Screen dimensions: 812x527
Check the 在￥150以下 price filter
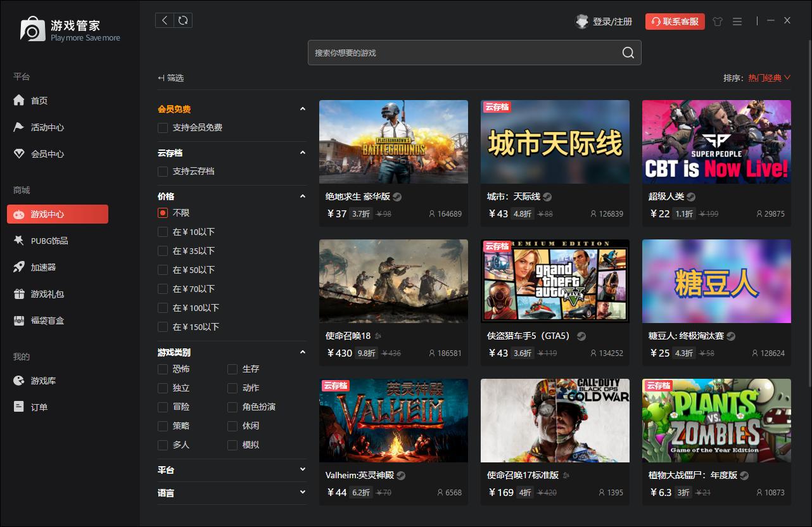point(163,327)
